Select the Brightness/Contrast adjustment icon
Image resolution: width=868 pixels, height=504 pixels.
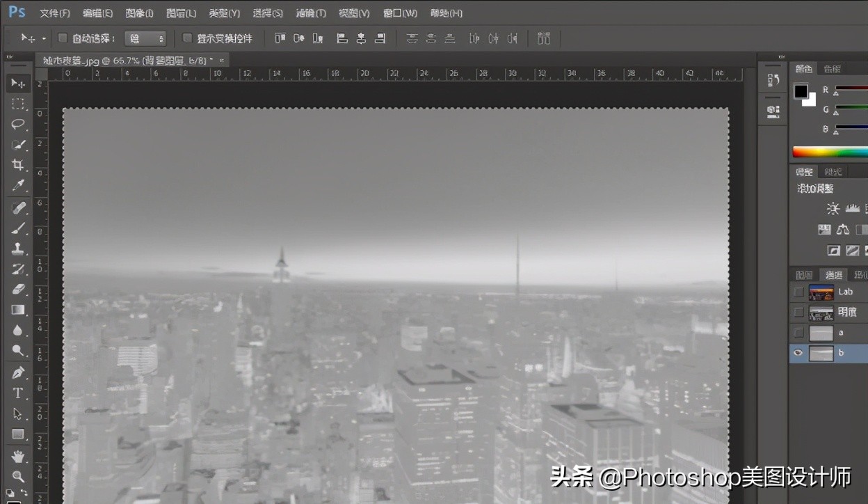click(833, 208)
